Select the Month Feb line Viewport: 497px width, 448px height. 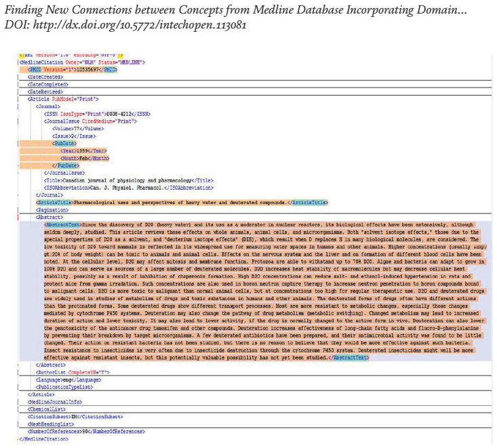[85, 158]
